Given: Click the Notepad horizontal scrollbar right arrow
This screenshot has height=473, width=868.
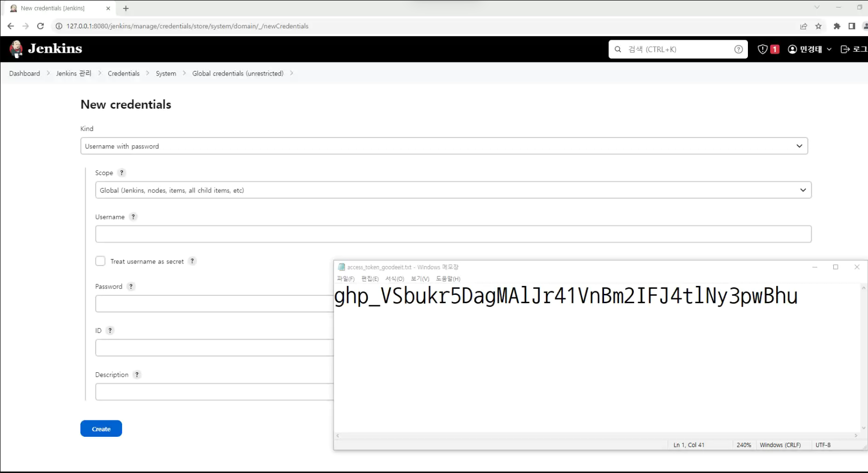Looking at the screenshot, I should tap(856, 436).
